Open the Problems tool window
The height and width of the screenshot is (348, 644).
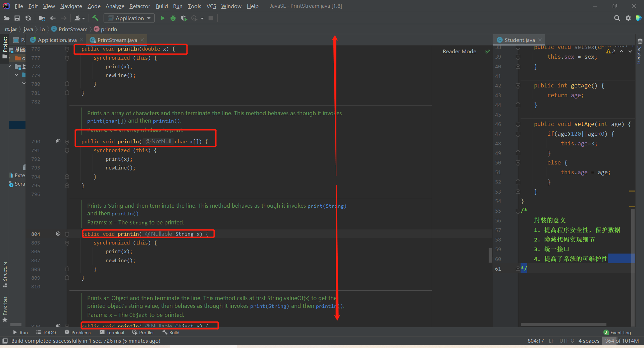77,333
